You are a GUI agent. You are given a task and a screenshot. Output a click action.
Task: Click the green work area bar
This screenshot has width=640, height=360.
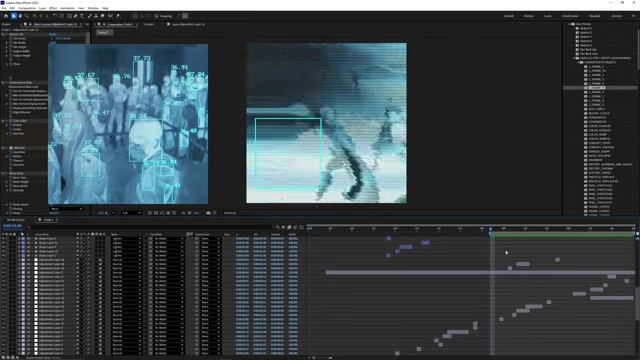562,235
